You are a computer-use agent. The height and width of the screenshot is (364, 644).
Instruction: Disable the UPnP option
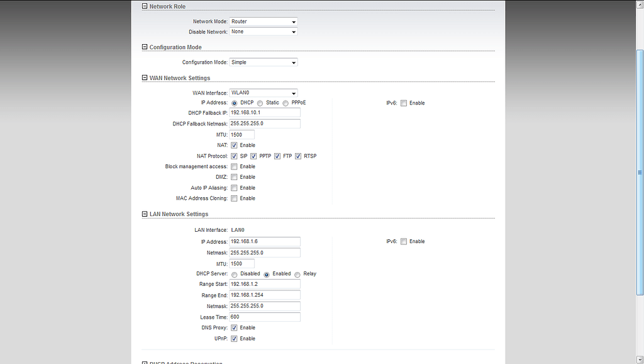tap(233, 338)
